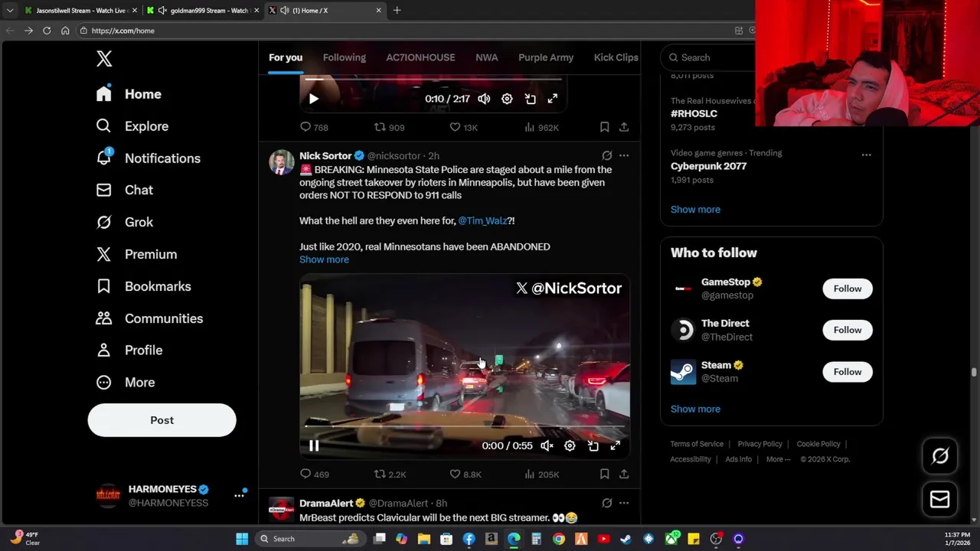The height and width of the screenshot is (551, 980).
Task: Switch to the For you tab
Action: [x=286, y=57]
